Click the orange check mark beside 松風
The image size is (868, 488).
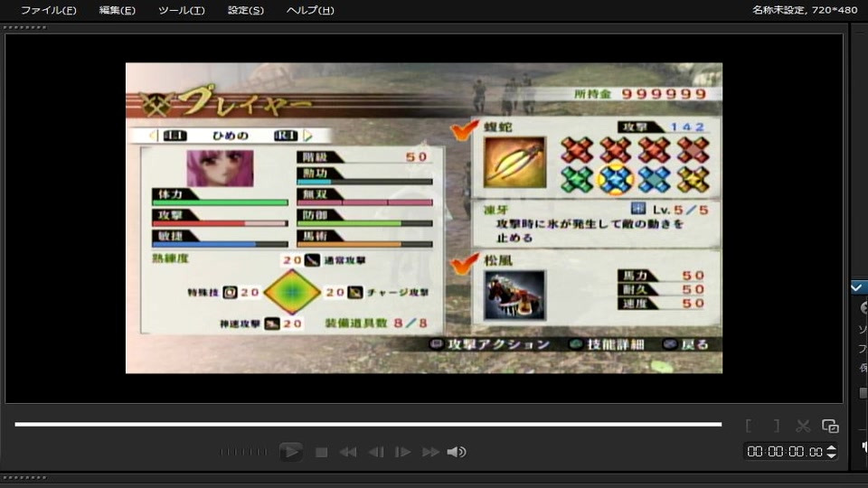(x=464, y=263)
